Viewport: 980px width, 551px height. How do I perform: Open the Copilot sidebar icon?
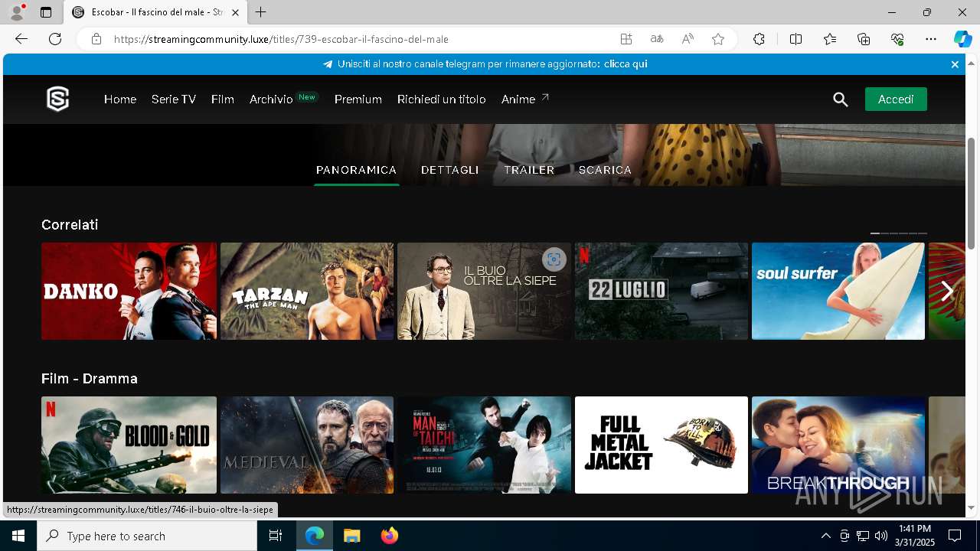click(x=963, y=39)
